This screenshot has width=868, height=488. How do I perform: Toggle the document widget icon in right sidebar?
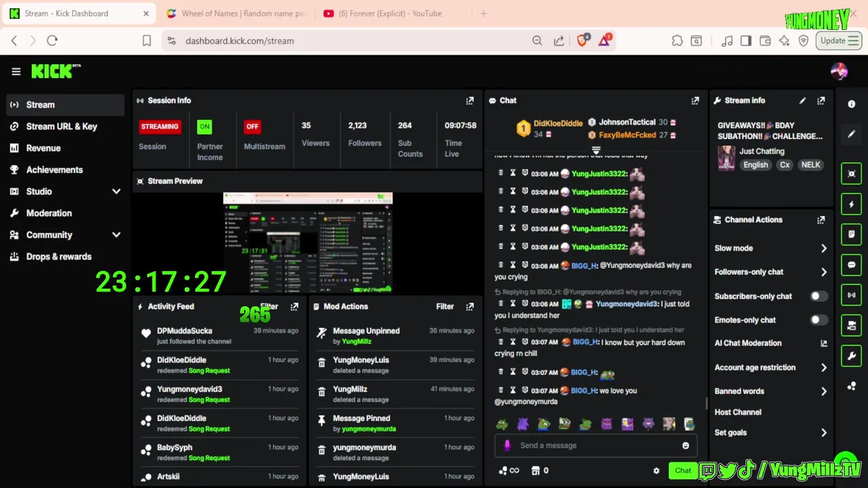point(852,235)
